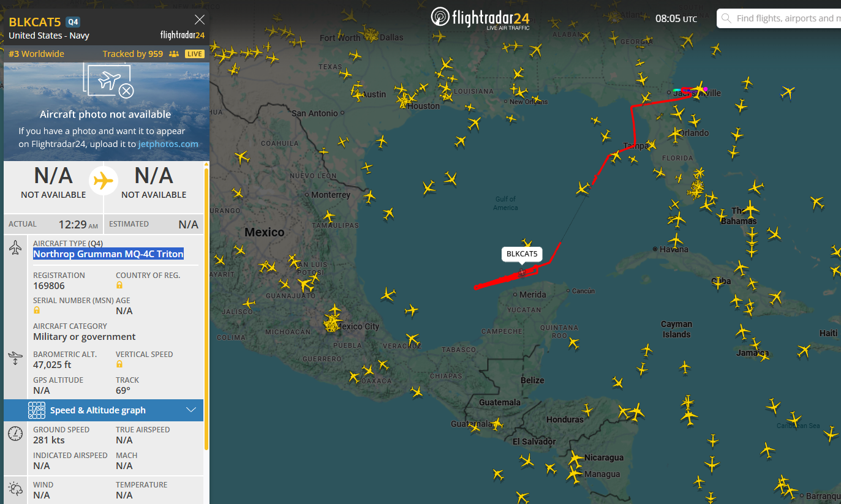
Task: Click the LIVE badge in the panel header
Action: coord(195,54)
